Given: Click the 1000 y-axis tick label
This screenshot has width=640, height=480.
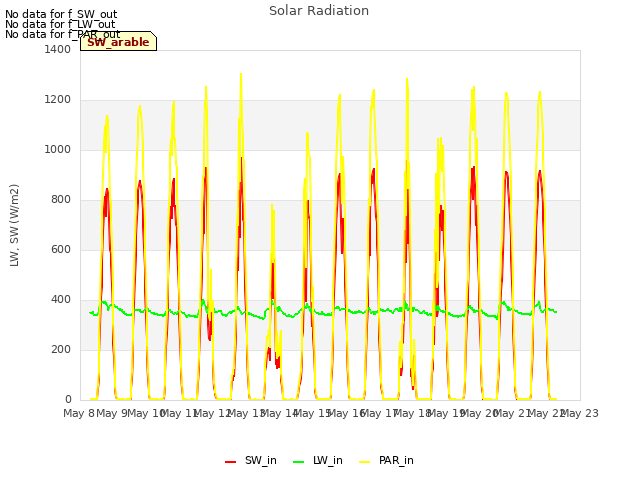Looking at the screenshot, I should (x=58, y=149).
